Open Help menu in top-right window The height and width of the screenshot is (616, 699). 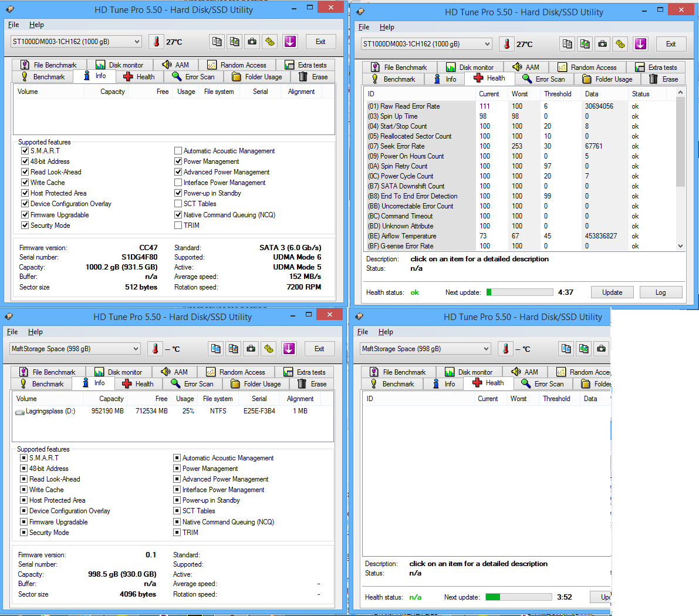point(387,27)
